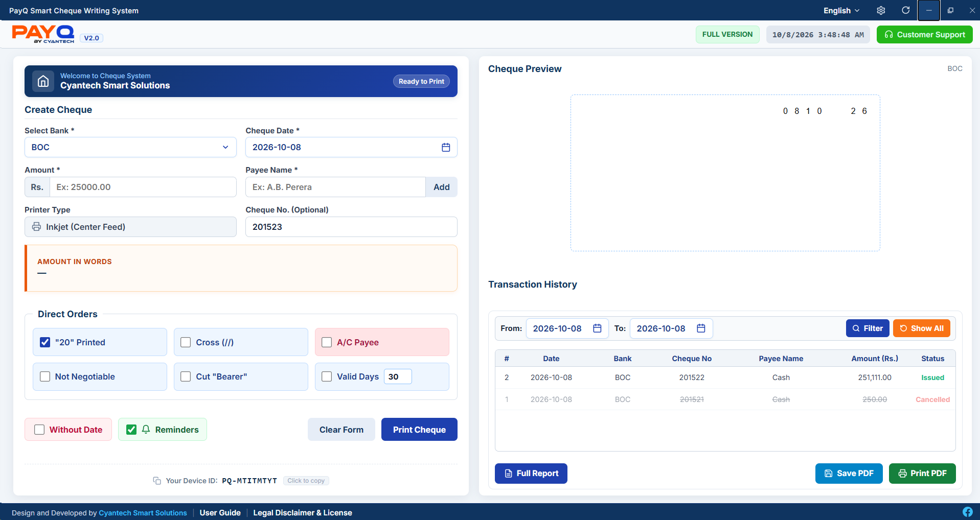
Task: Enable the Cut "Bearer" checkbox
Action: 186,376
